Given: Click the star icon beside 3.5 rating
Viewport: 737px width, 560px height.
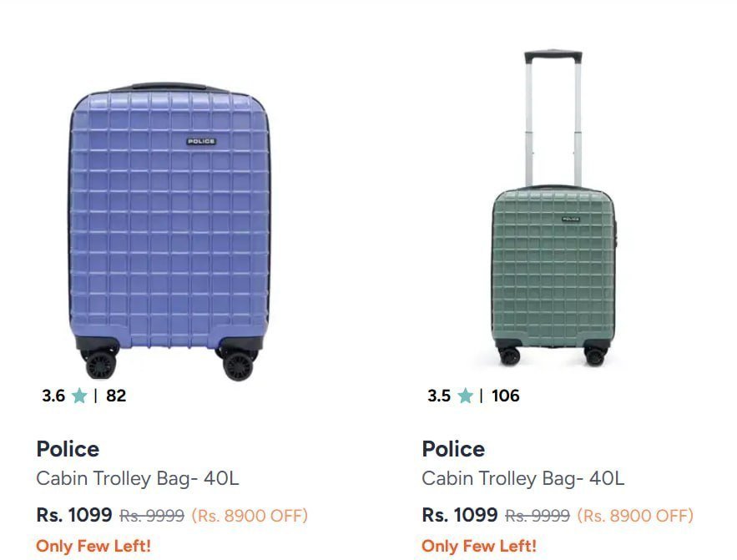Looking at the screenshot, I should pyautogui.click(x=465, y=396).
